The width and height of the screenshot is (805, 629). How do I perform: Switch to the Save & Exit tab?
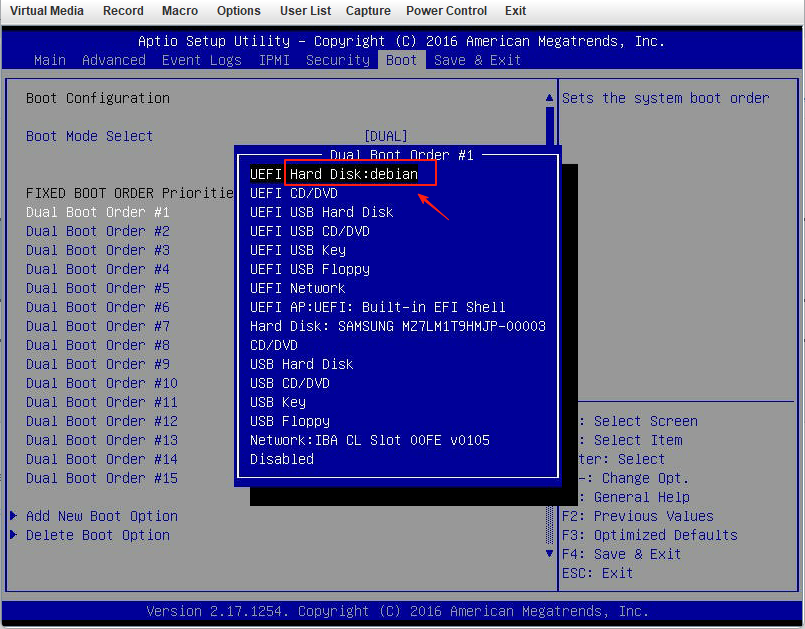[477, 60]
